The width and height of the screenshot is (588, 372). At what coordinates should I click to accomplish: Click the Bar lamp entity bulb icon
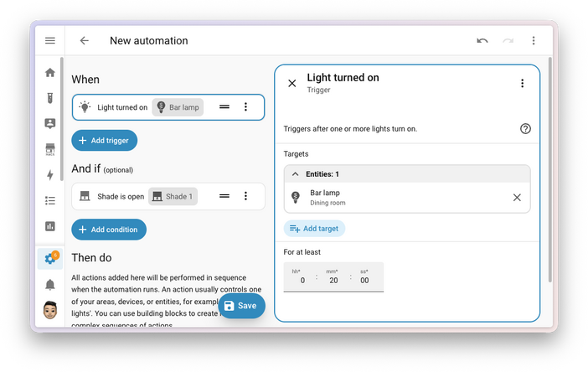(x=296, y=197)
